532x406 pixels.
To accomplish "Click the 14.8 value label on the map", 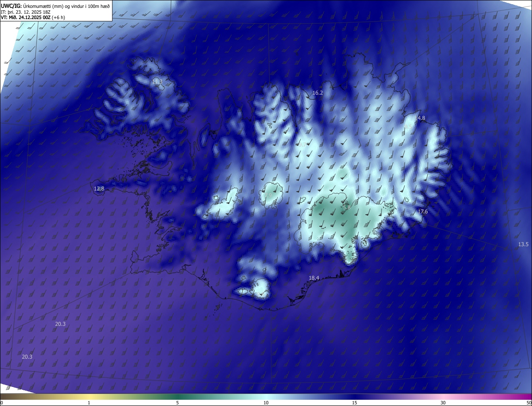I will pyautogui.click(x=420, y=118).
